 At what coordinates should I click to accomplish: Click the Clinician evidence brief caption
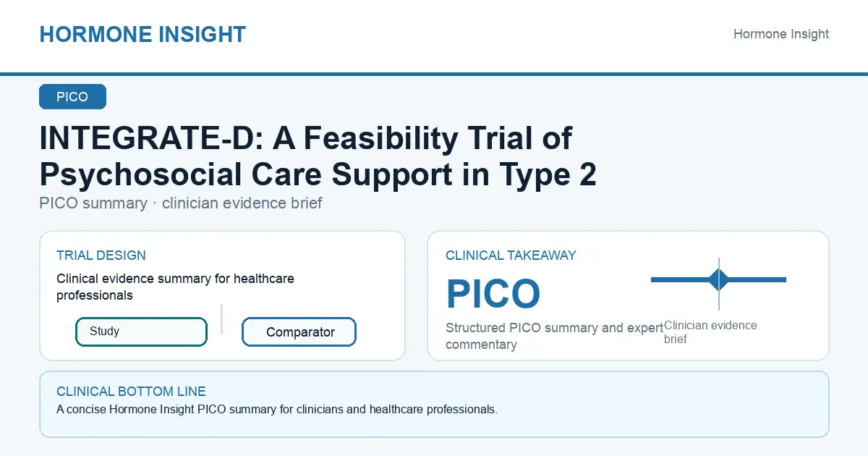(710, 332)
